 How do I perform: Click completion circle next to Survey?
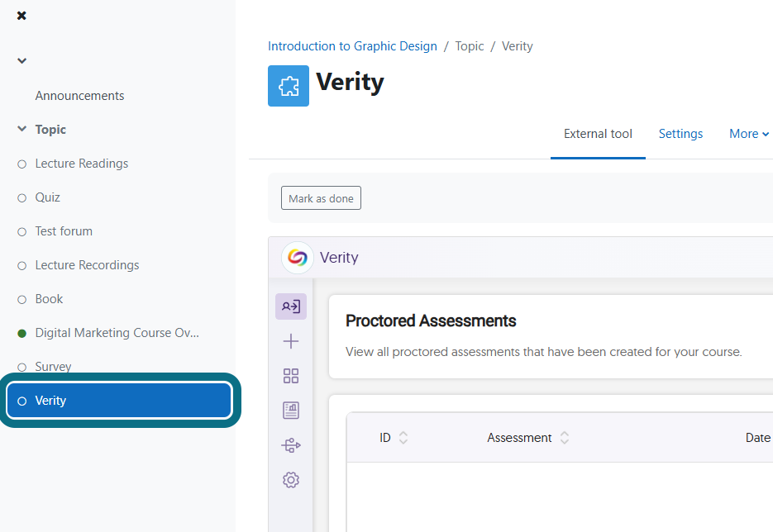[21, 367]
